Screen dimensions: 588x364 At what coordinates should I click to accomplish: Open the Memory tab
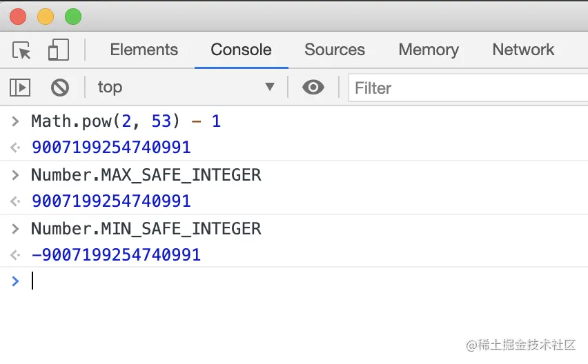(429, 50)
